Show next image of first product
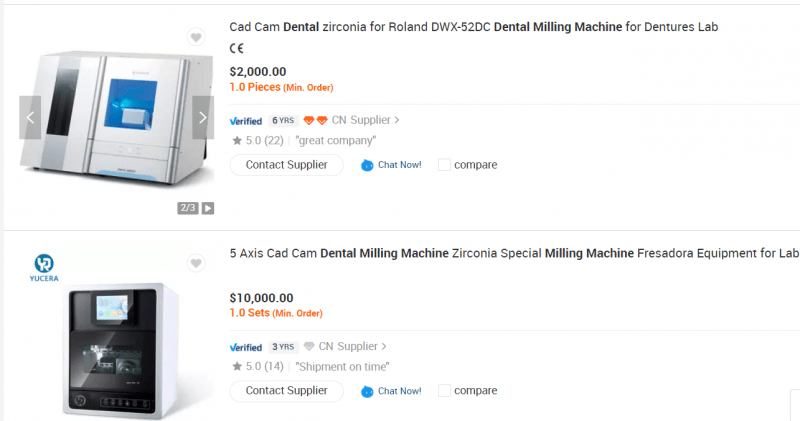This screenshot has height=421, width=800. coord(203,118)
